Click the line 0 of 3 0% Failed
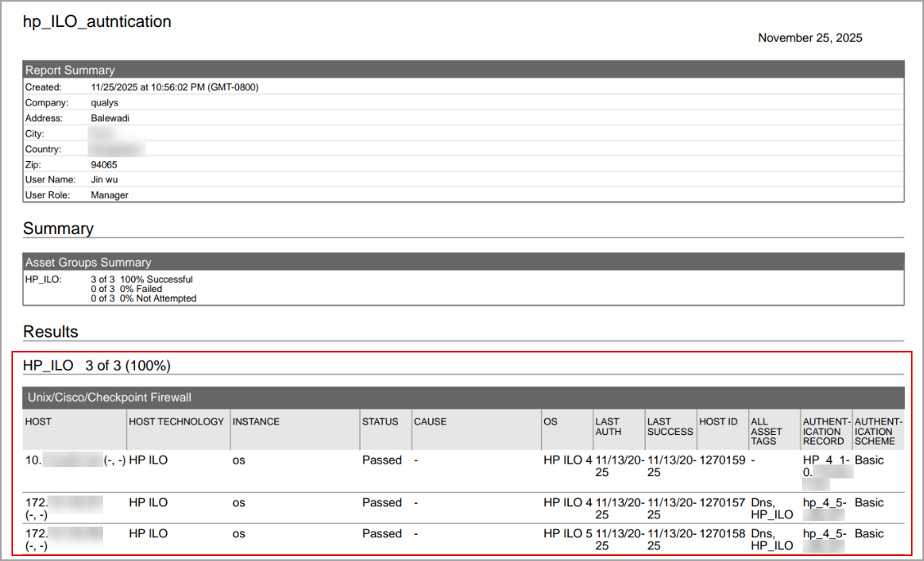The height and width of the screenshot is (561, 924). 126,289
